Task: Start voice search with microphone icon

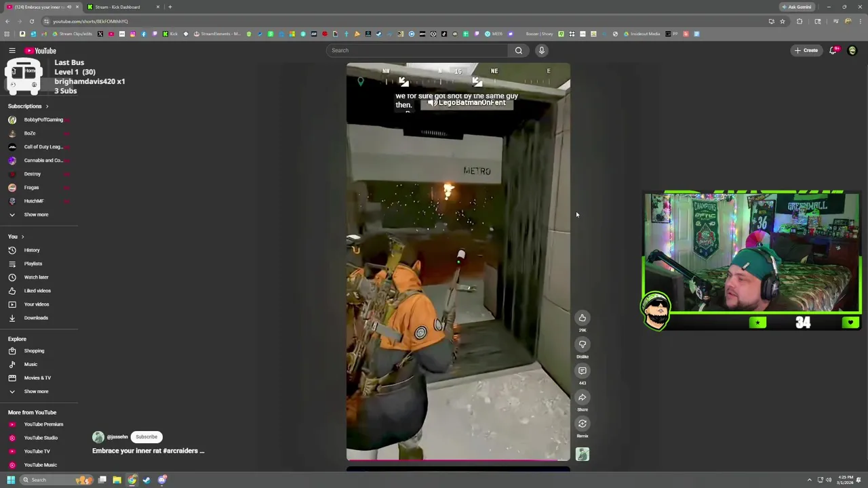Action: pyautogui.click(x=542, y=50)
